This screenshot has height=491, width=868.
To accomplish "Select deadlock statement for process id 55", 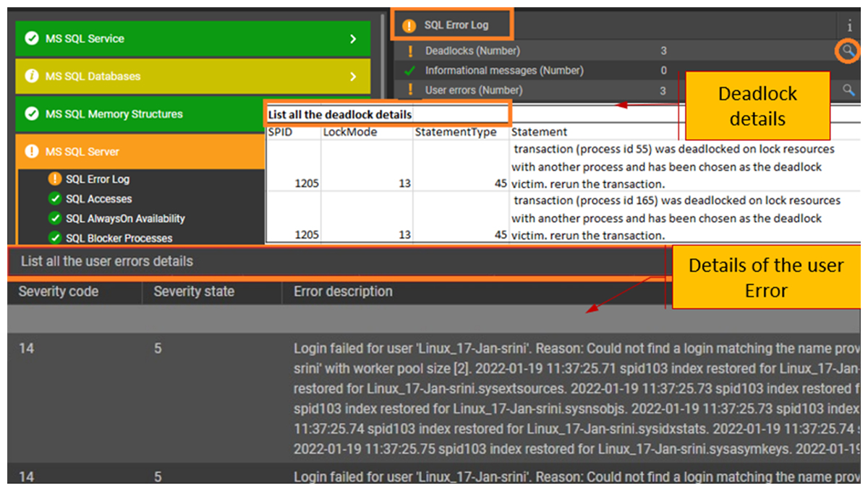I will (673, 166).
